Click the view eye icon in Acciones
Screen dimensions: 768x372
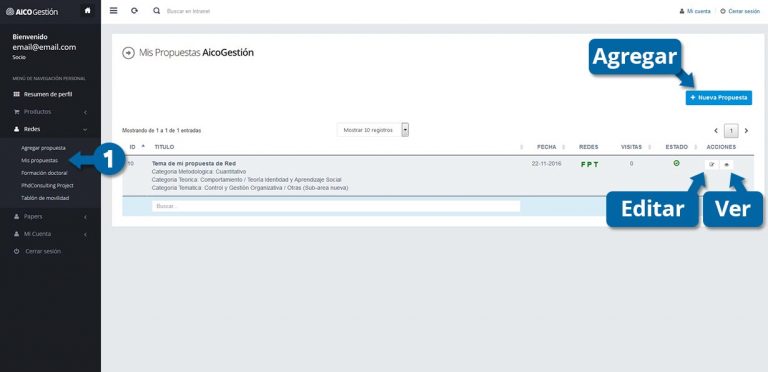pos(727,165)
